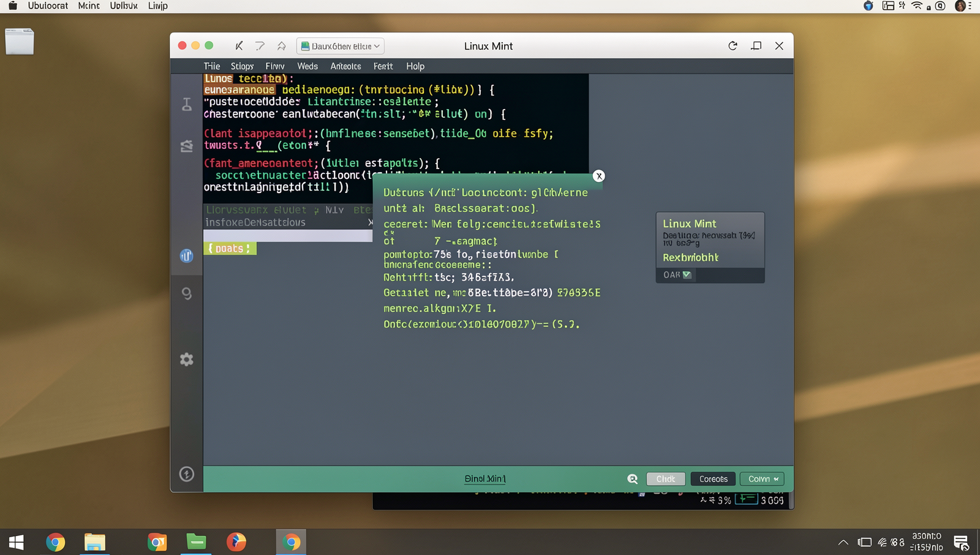
Task: Open the Colvn dropdown button
Action: point(762,479)
